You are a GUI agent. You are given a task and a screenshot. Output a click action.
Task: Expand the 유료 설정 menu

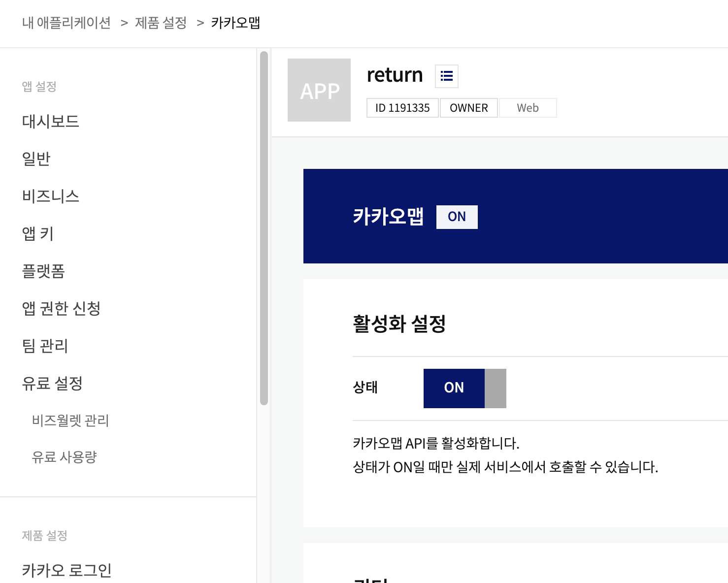pos(52,383)
